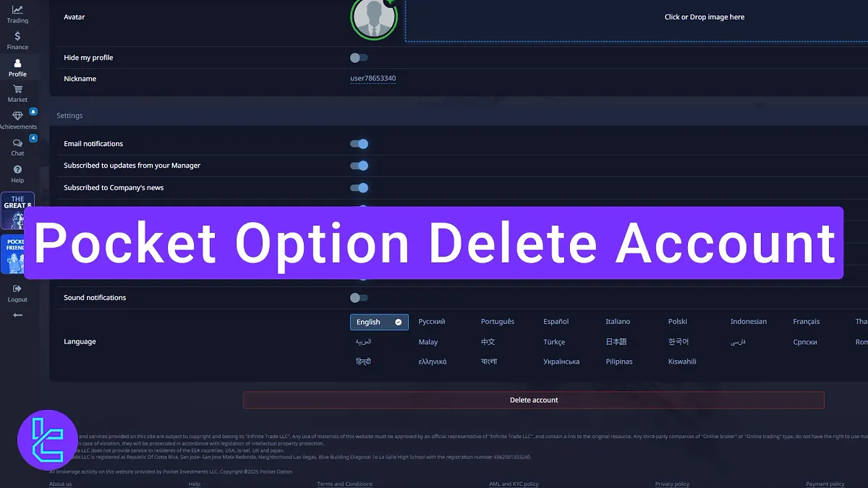View your Achievements
This screenshot has width=868, height=488.
pyautogui.click(x=17, y=119)
